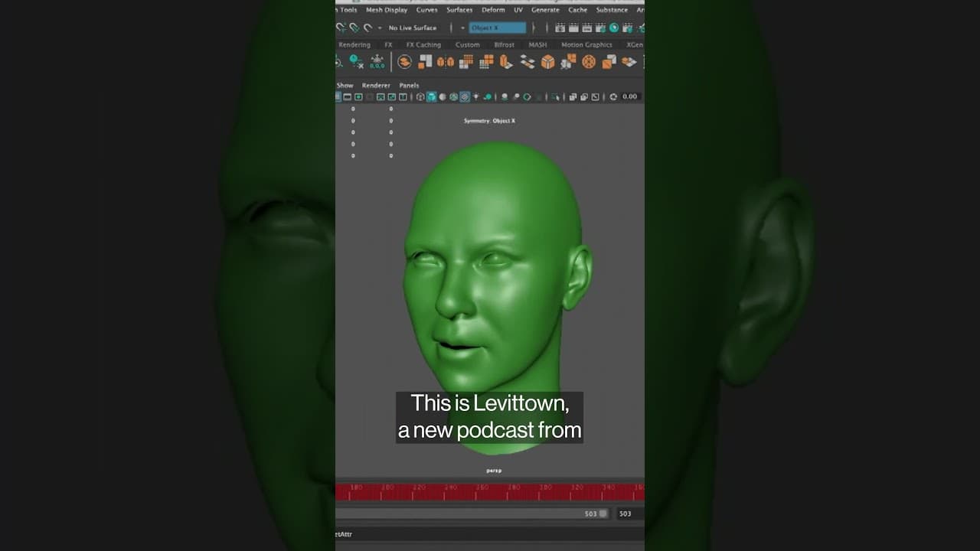This screenshot has height=551, width=980.
Task: Click the Film Gate icon in panel toolbar
Action: click(x=347, y=96)
